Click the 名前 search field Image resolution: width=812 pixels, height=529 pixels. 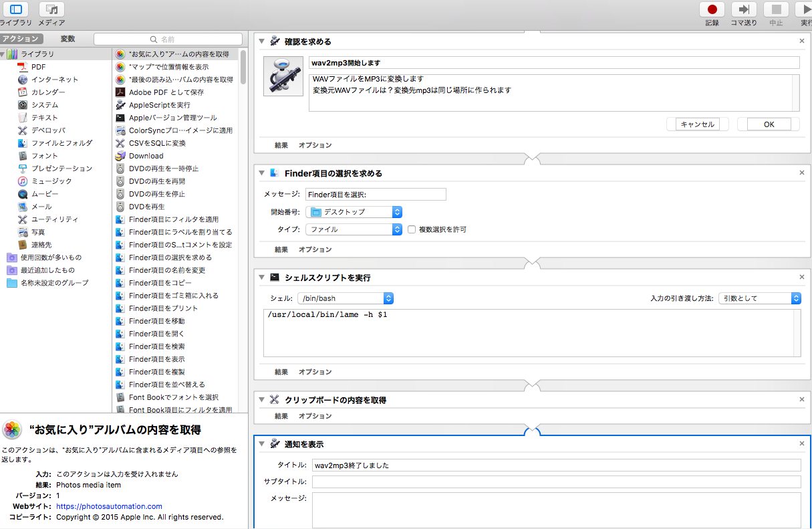[x=168, y=39]
